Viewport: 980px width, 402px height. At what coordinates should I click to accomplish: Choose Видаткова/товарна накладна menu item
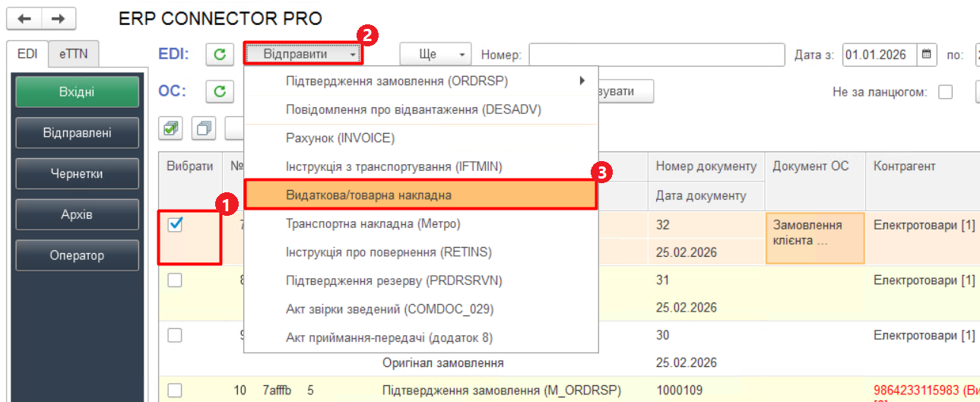(x=419, y=195)
